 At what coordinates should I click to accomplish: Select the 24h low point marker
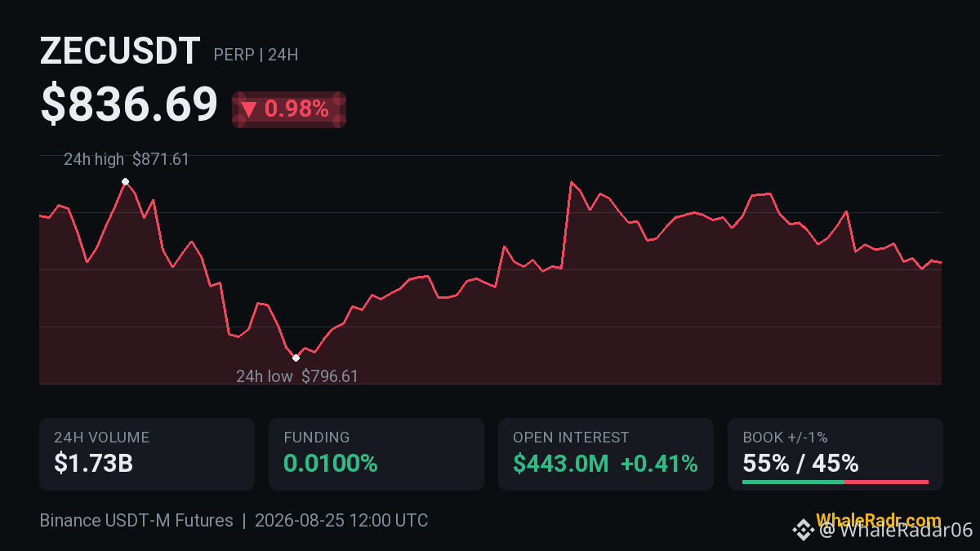pyautogui.click(x=296, y=358)
